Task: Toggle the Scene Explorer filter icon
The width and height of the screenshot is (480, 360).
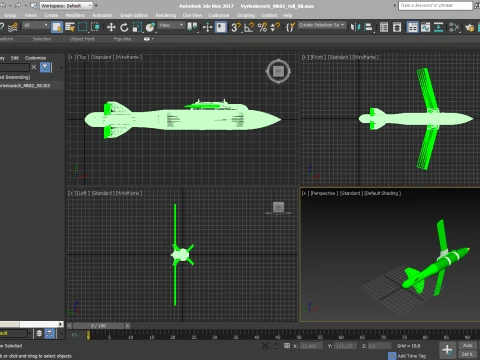Action: 45,67
